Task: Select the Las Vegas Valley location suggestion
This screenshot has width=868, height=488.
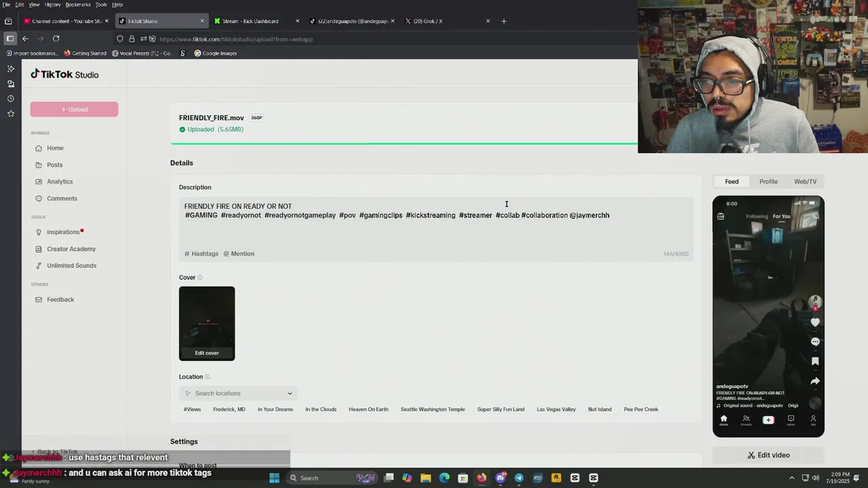Action: click(x=556, y=409)
